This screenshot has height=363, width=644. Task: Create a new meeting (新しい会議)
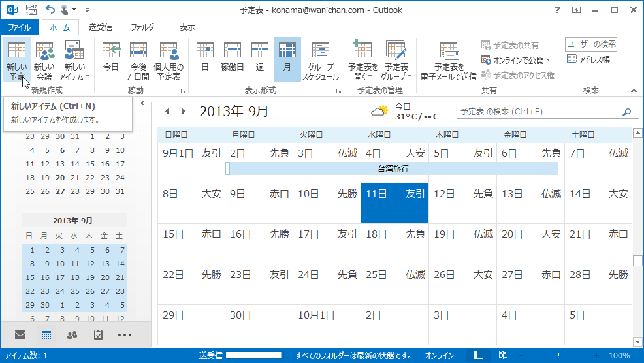point(44,60)
